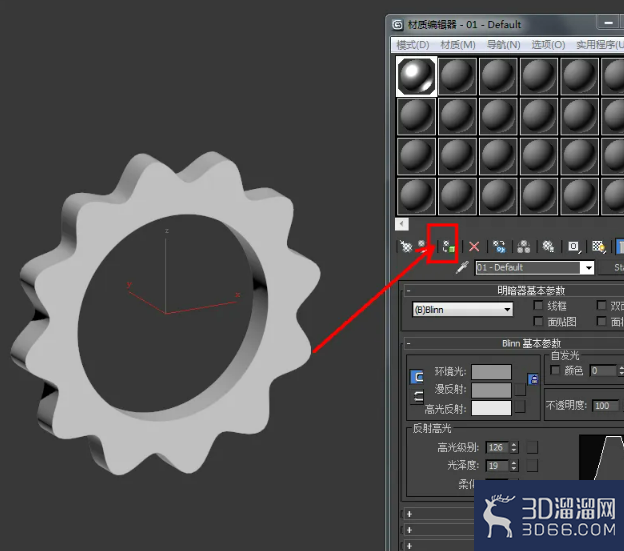
Task: Click the 高光反射 specular color swatch
Action: [x=491, y=408]
